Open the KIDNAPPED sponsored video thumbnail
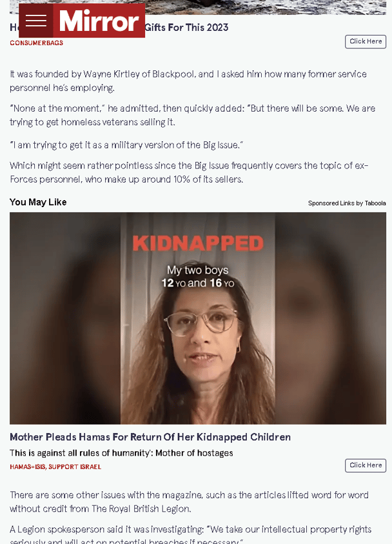Screen dimensions: 392x544 pos(198,318)
